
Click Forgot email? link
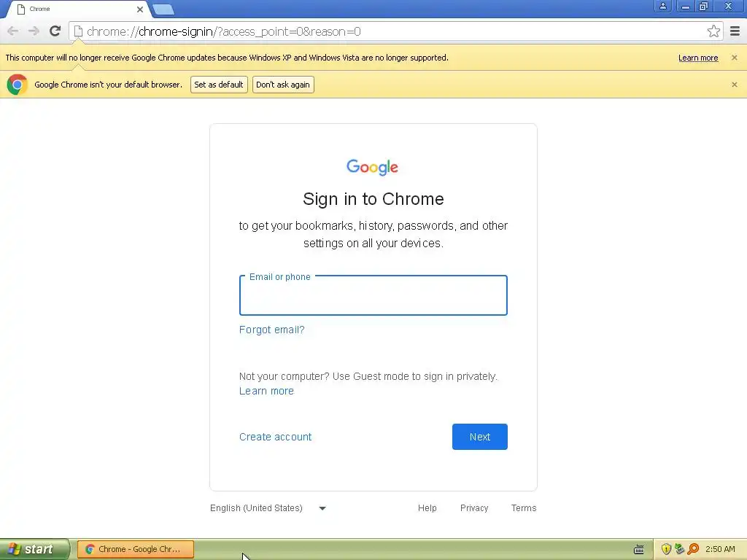pyautogui.click(x=271, y=330)
